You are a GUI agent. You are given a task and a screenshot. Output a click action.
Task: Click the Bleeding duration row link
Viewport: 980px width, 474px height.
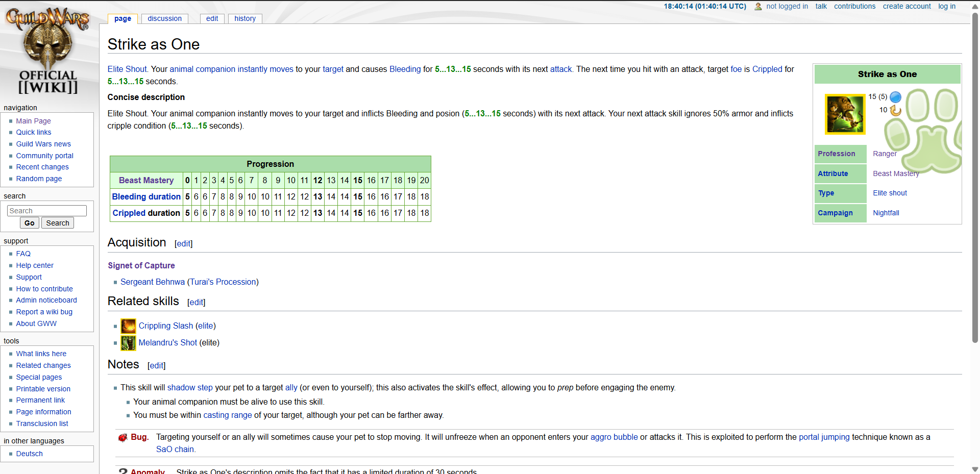point(146,197)
